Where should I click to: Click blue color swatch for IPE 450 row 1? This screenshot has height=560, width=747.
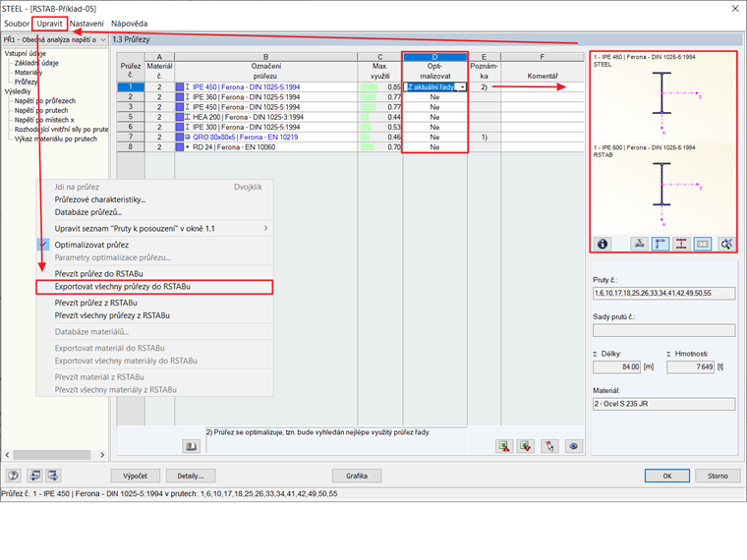(180, 87)
